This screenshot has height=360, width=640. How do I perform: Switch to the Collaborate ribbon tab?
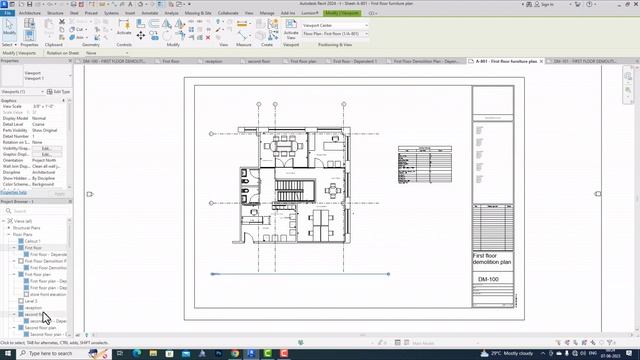pyautogui.click(x=228, y=13)
